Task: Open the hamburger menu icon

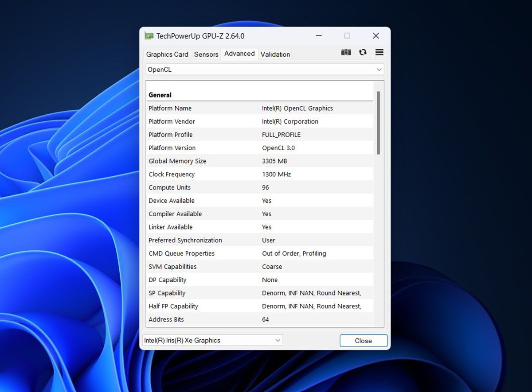Action: (379, 52)
